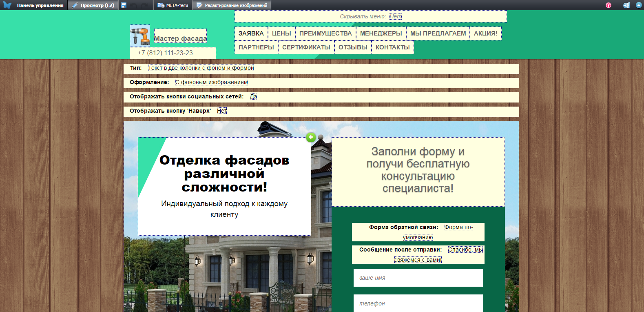Go to the СЕРТИФИКАТЫ menu item

pos(306,47)
